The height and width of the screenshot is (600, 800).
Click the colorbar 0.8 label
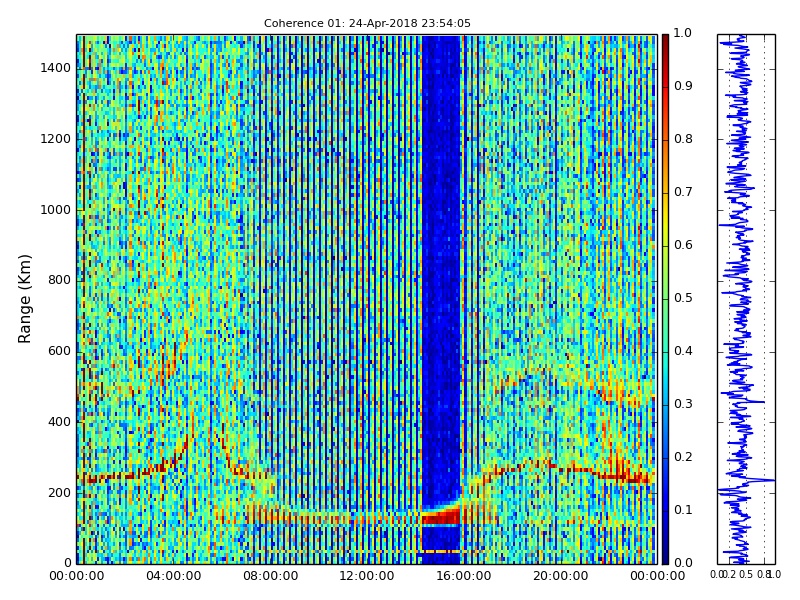(683, 139)
